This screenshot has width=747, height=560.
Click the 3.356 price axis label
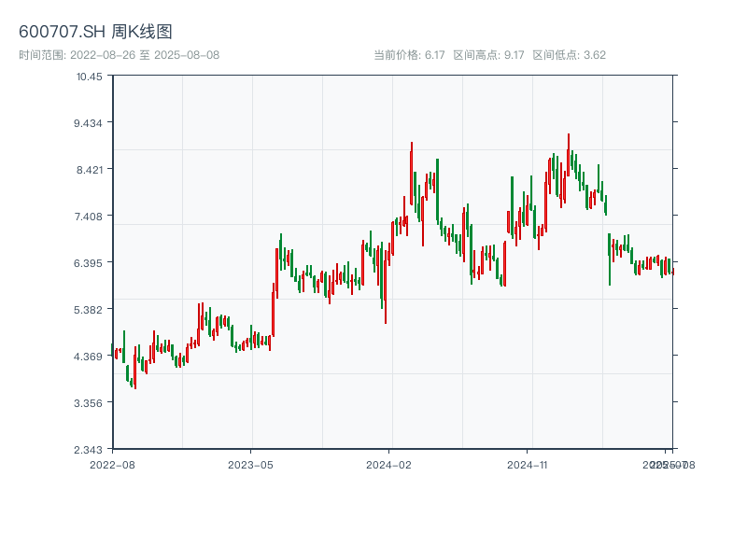pos(90,403)
